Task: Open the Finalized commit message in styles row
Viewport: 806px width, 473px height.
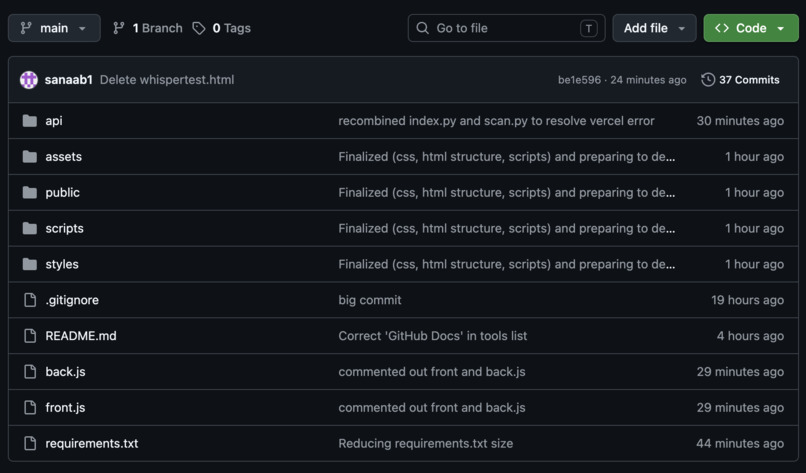Action: (x=507, y=264)
